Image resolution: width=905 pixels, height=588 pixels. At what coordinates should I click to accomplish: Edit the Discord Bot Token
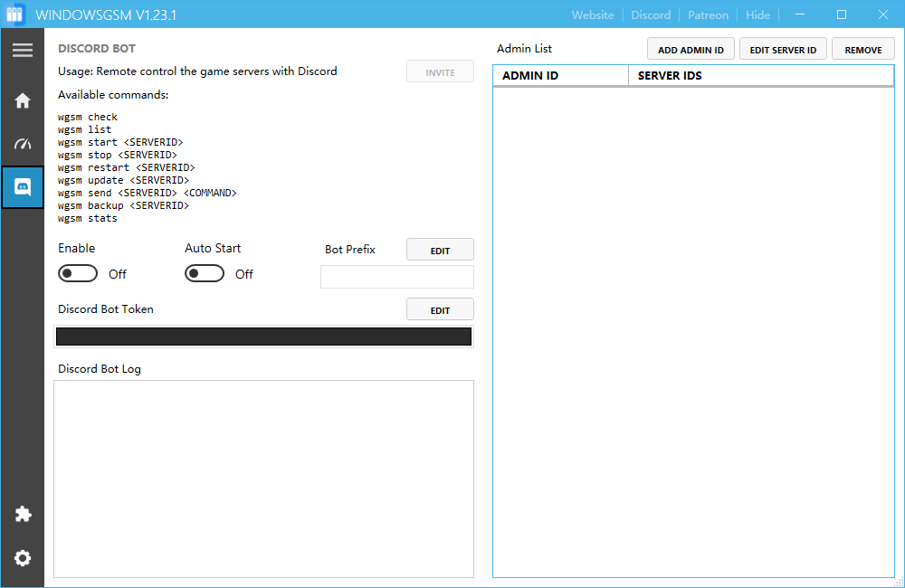pos(440,309)
